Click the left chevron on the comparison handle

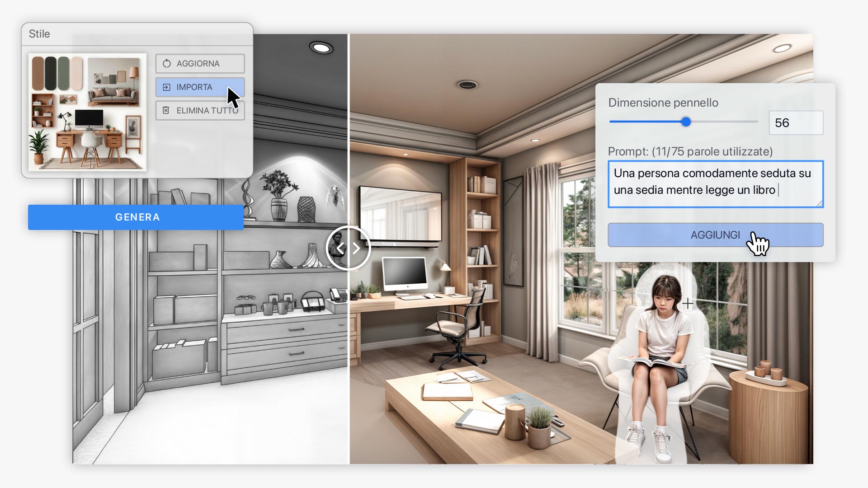340,248
